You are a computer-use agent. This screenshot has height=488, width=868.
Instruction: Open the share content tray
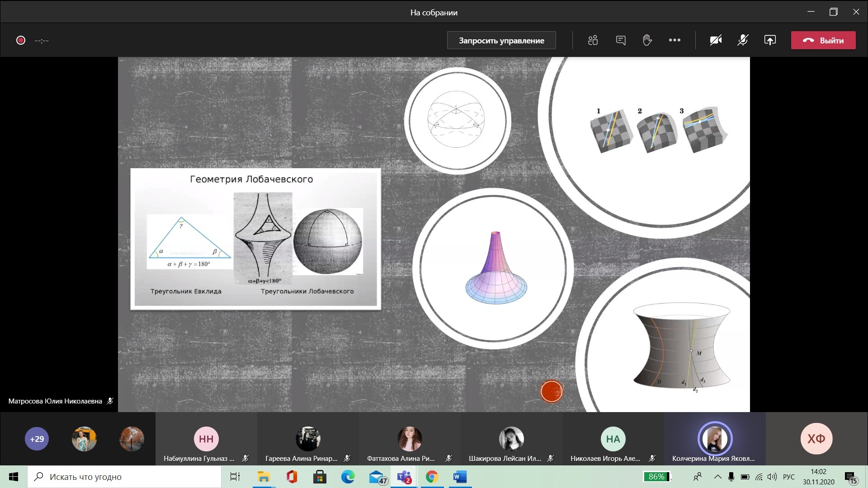[770, 40]
